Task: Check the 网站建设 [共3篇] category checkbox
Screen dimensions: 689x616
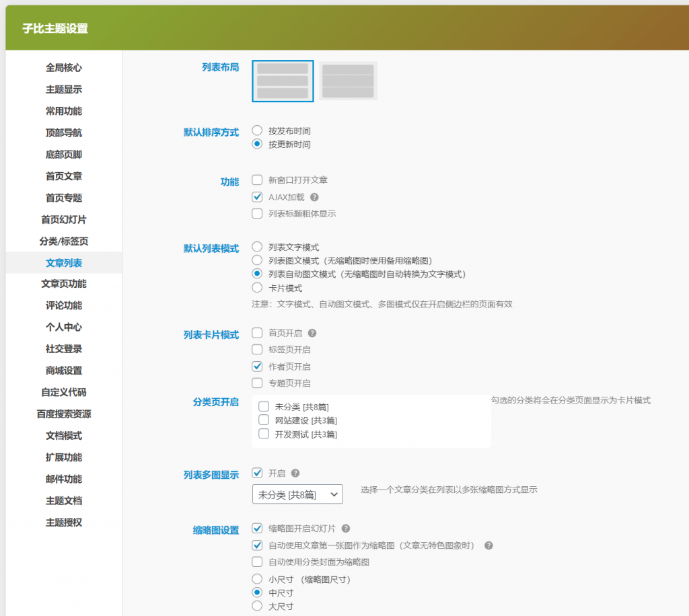Action: pos(264,420)
